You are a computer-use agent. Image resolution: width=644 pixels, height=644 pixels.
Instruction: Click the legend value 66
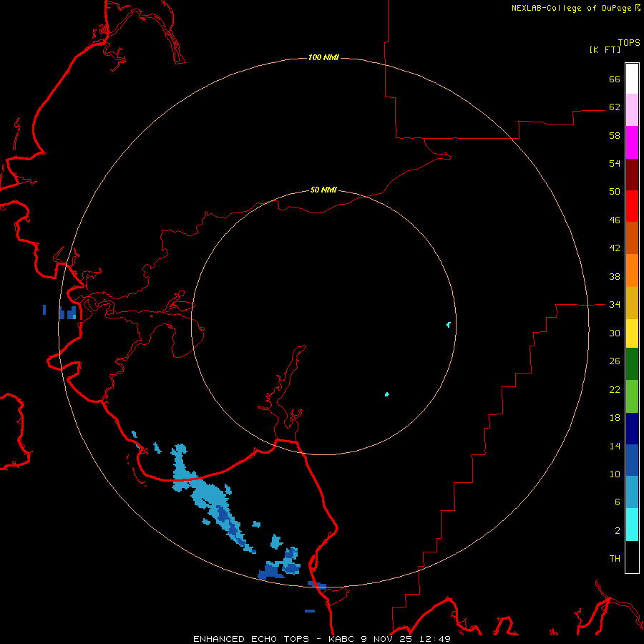615,79
